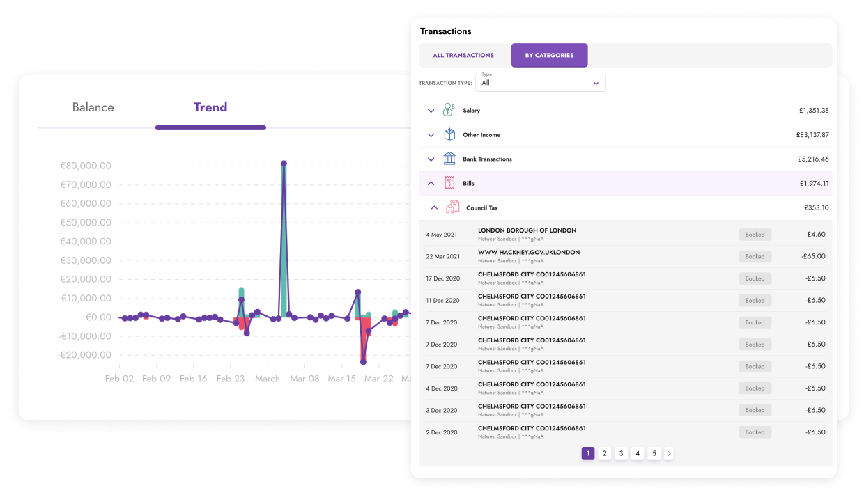
Task: Expand the Other Income category
Action: [431, 135]
